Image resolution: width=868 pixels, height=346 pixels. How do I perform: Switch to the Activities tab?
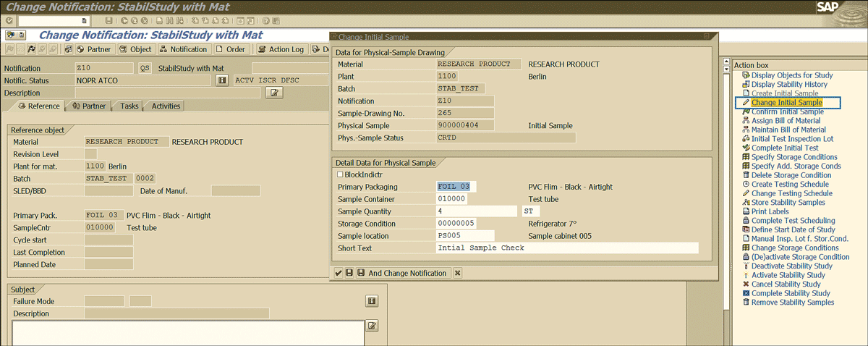click(166, 106)
